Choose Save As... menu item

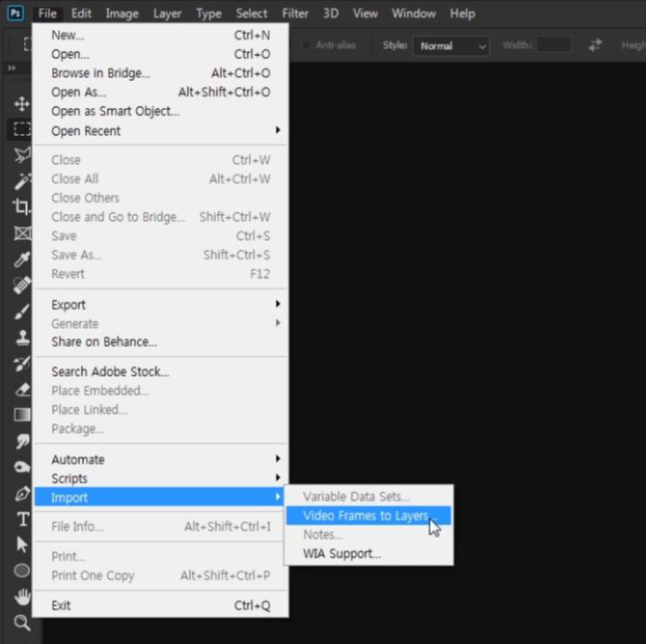coord(161,255)
